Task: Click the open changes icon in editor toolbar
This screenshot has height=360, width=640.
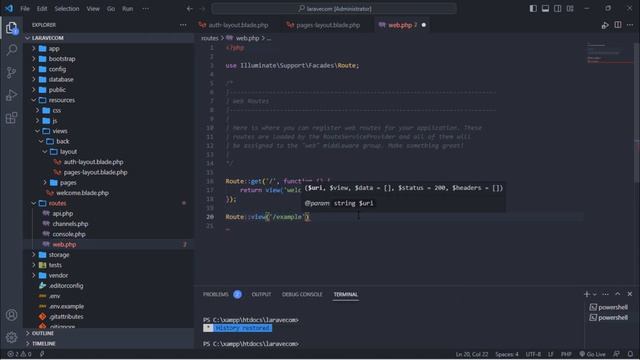Action: [x=605, y=25]
